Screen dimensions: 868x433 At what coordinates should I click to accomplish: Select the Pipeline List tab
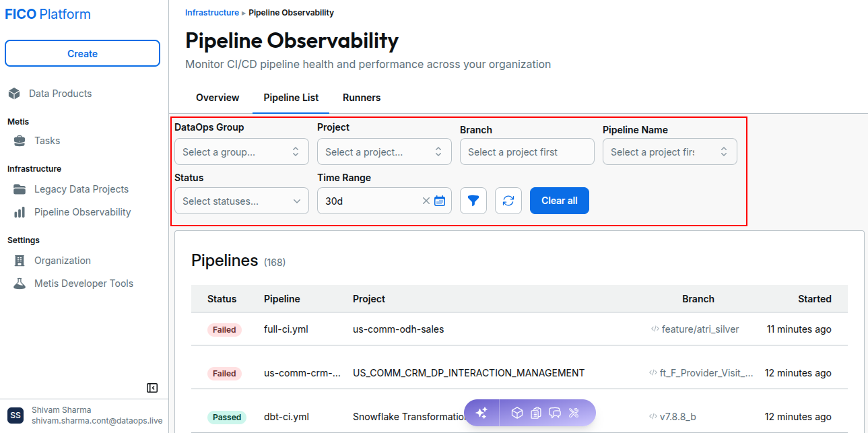tap(291, 98)
